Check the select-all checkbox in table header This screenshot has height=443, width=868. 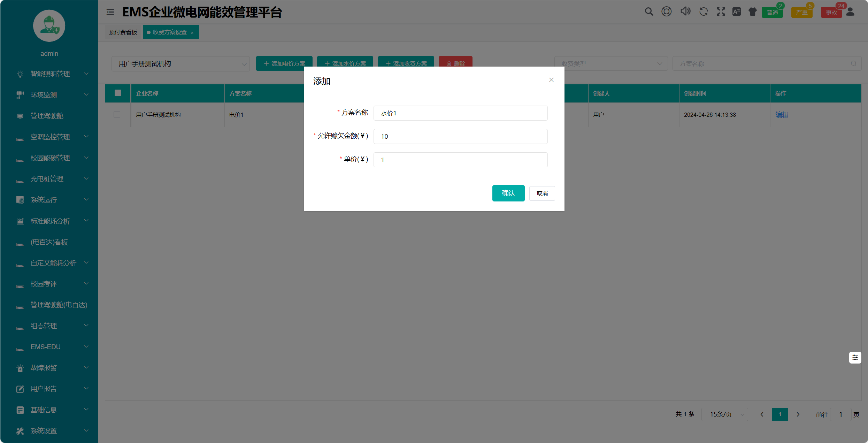coord(118,93)
